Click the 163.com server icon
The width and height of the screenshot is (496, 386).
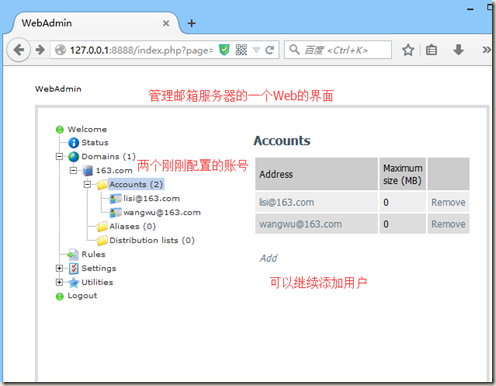[x=88, y=171]
